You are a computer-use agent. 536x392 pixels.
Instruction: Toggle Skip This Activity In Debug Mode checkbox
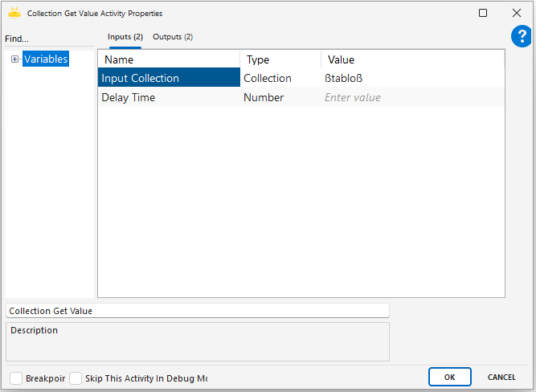(x=76, y=378)
